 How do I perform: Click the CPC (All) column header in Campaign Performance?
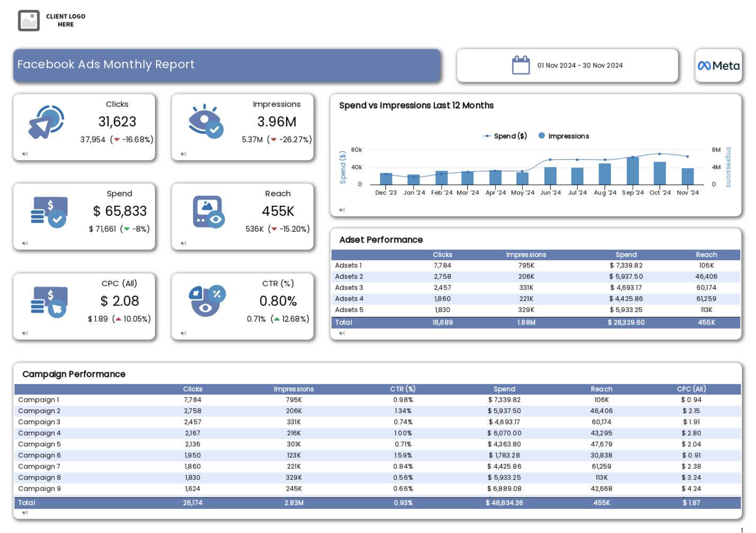coord(691,389)
